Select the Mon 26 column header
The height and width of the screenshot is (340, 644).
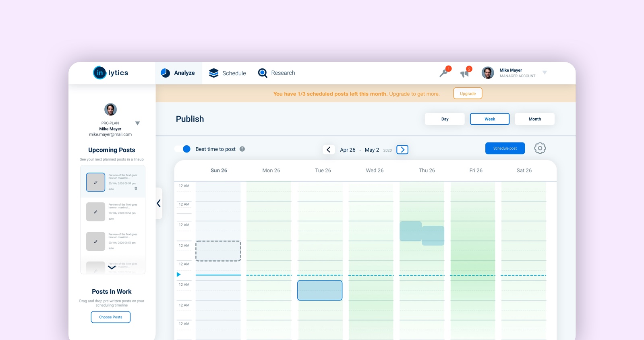[271, 171]
